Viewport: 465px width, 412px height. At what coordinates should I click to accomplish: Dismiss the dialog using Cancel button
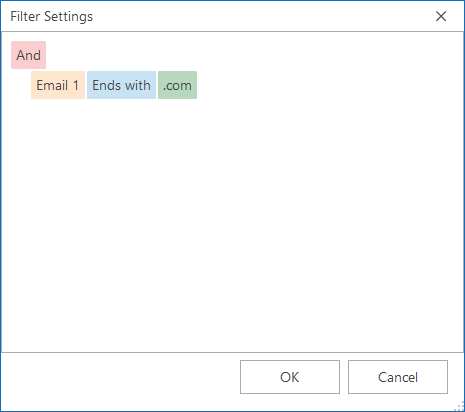pos(398,377)
